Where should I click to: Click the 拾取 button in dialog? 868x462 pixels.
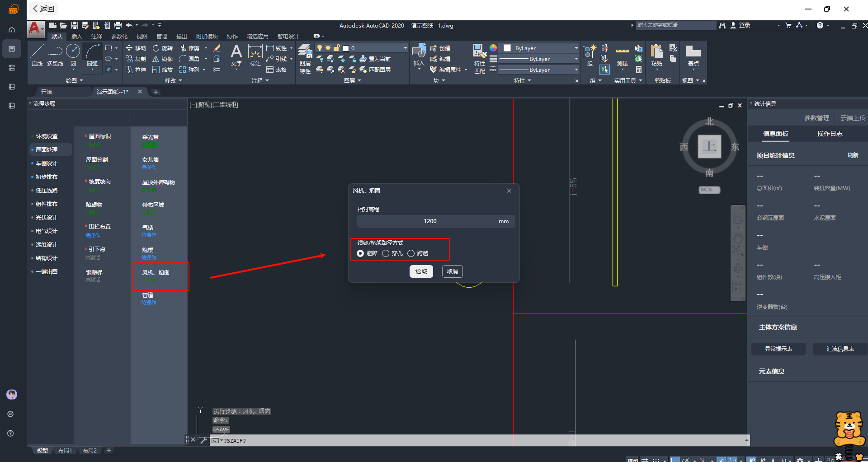[x=421, y=271]
